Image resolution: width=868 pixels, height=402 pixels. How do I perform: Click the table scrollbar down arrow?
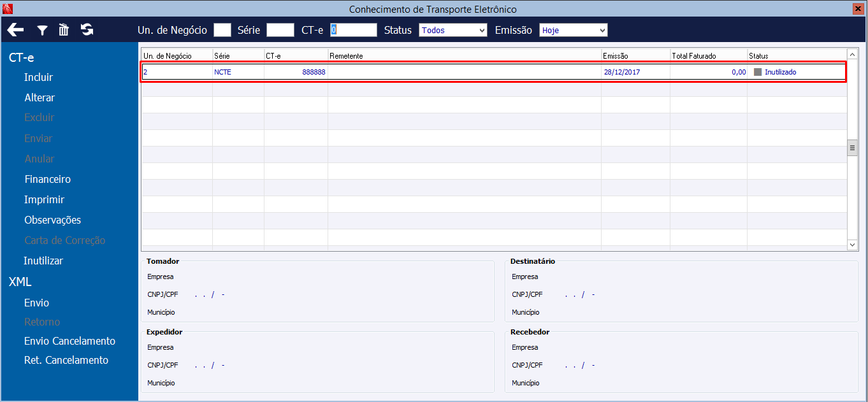point(853,245)
